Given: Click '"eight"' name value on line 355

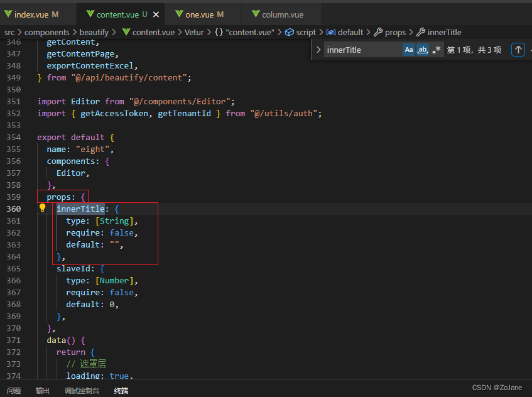Looking at the screenshot, I should coord(92,150).
